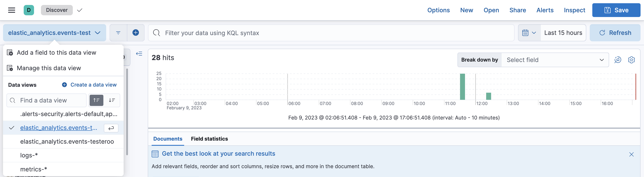Collapse the field sidebar panel
This screenshot has width=644, height=177.
139,53
